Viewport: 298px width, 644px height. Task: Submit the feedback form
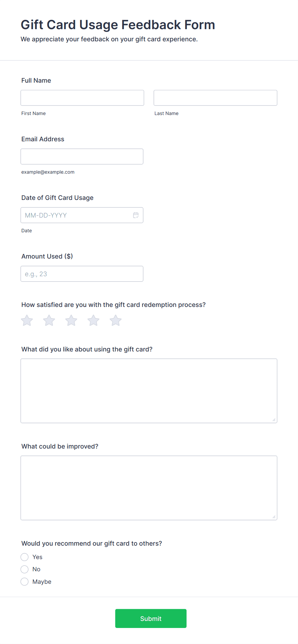[151, 619]
